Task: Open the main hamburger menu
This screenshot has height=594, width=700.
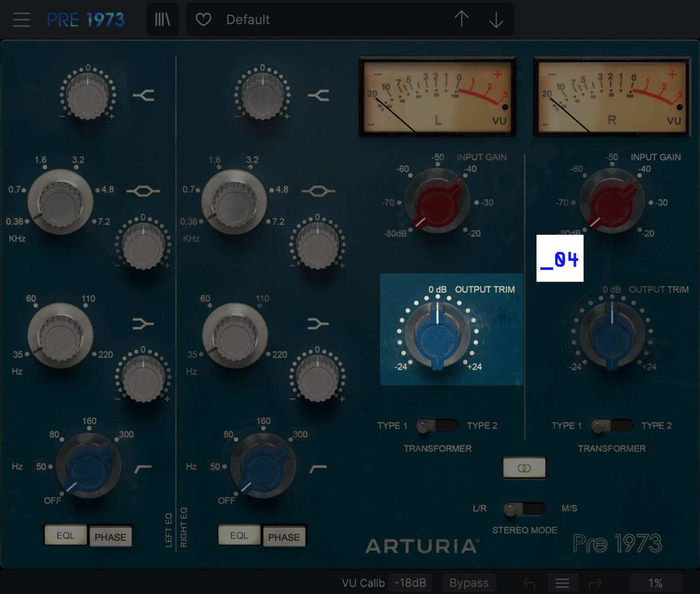Action: (x=21, y=19)
